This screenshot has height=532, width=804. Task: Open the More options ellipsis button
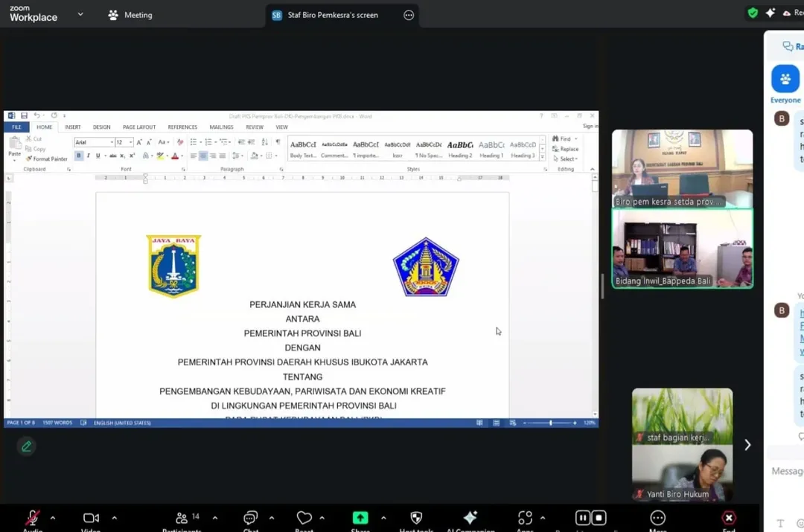pos(657,518)
